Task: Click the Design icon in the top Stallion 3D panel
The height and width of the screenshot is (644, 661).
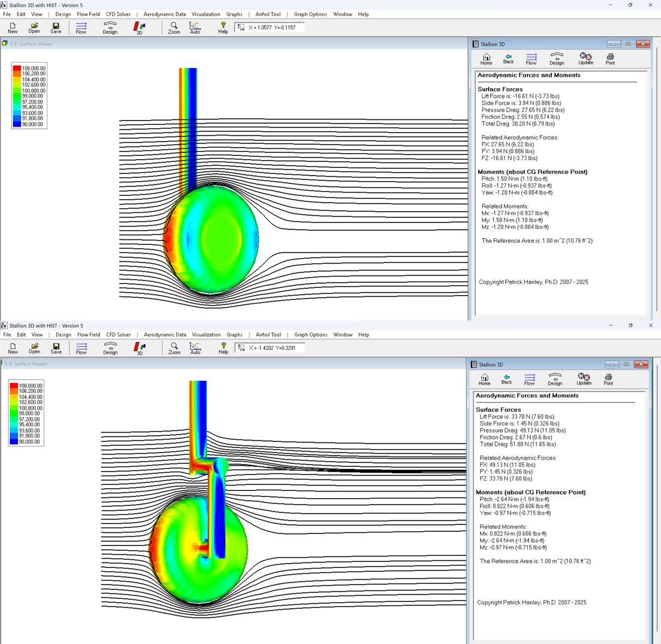Action: (x=557, y=59)
